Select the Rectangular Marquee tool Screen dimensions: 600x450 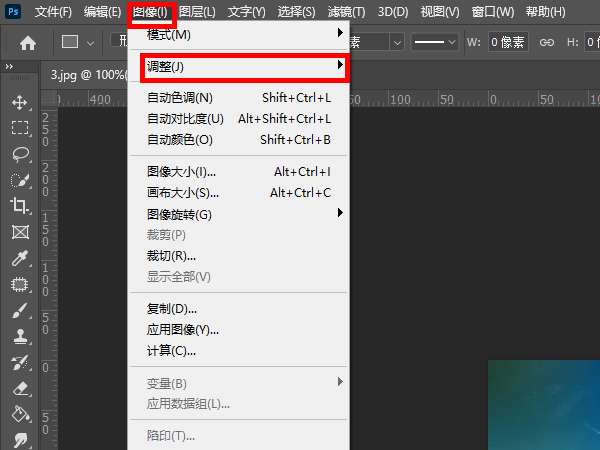(19, 128)
